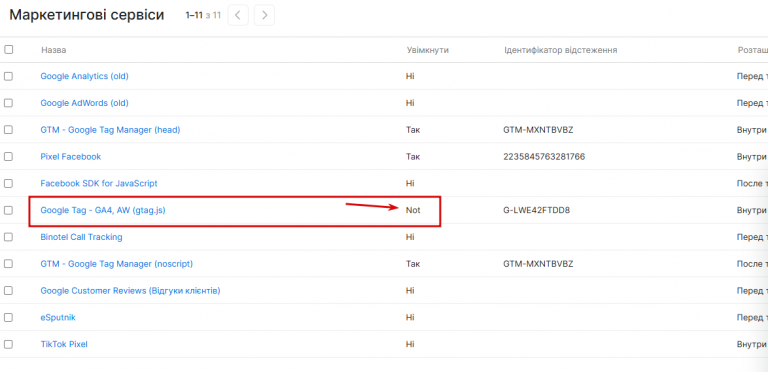Open GTM - Google Tag Manager (noscript) link

point(117,264)
